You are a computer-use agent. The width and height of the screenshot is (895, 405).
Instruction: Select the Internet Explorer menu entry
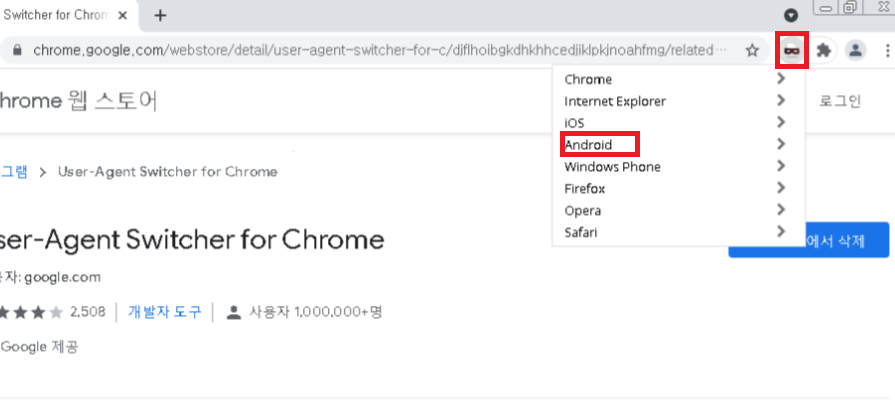point(678,101)
